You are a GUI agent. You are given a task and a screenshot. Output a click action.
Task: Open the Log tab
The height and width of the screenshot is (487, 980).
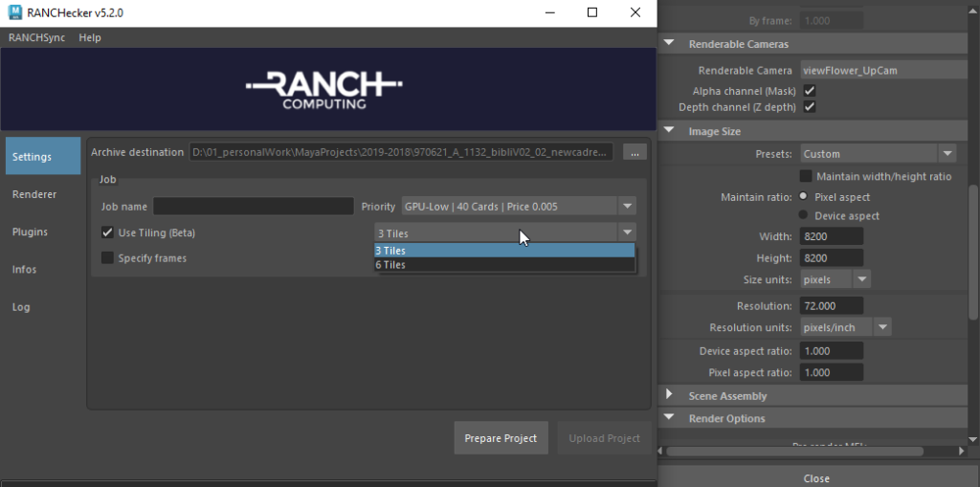(x=43, y=307)
